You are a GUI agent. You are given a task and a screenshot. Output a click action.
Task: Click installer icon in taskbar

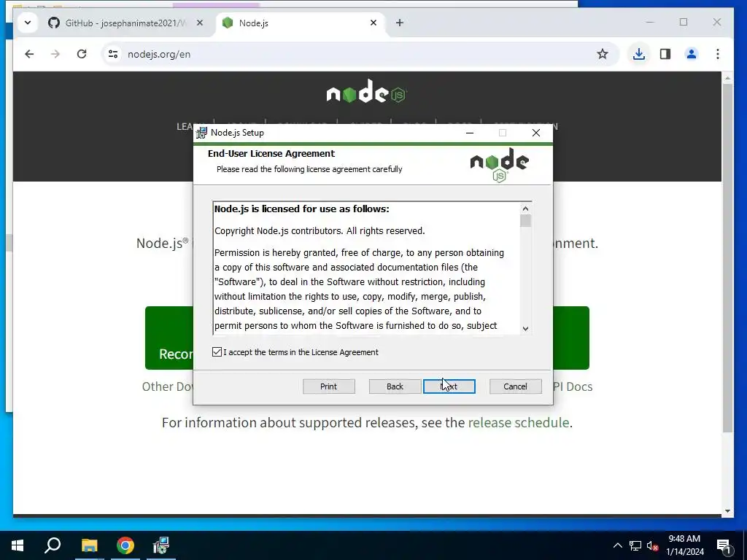161,545
